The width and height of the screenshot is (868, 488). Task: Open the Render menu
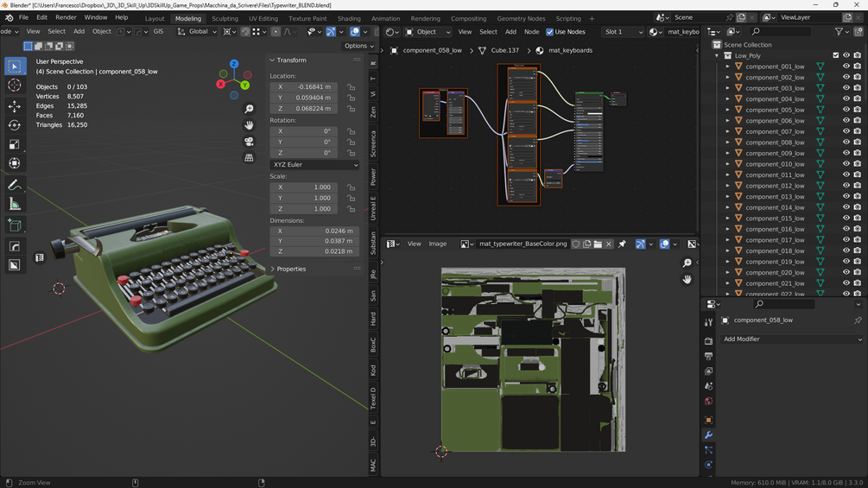click(66, 17)
